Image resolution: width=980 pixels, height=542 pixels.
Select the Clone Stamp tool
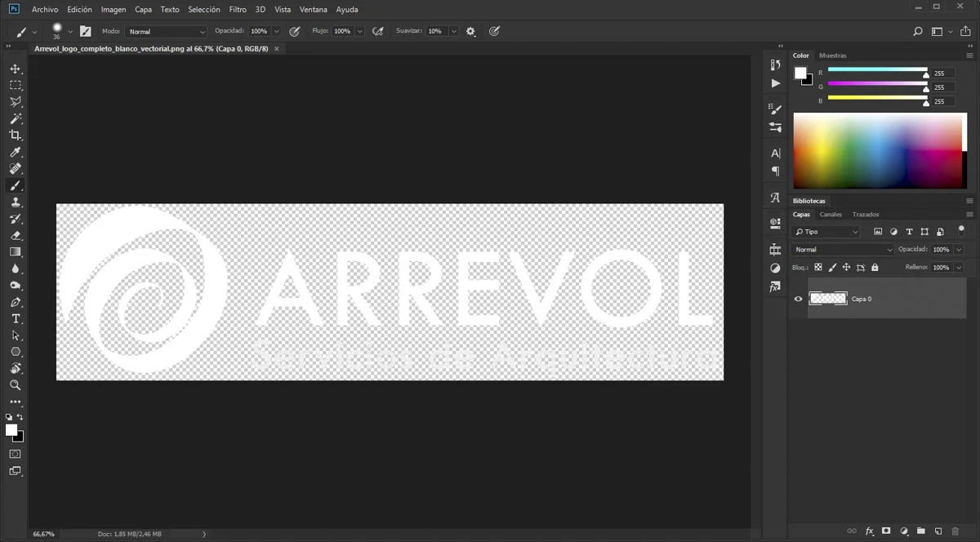pos(15,202)
